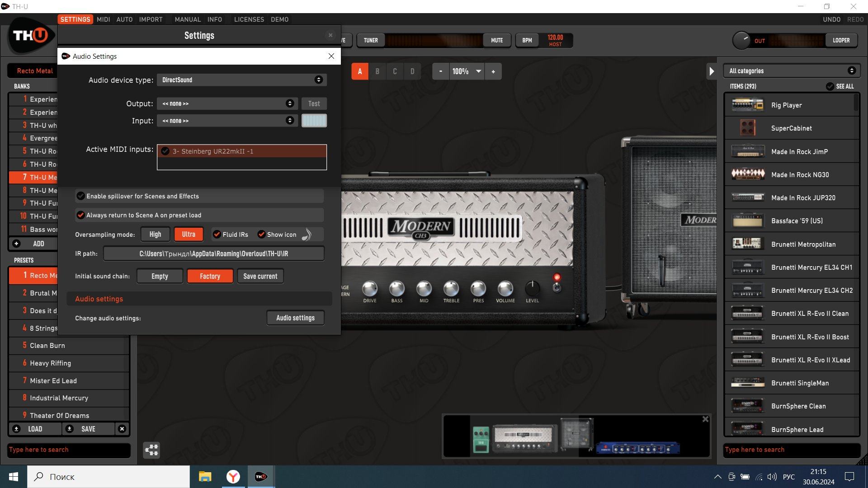Toggle Steinberg UR22mkII MIDI input
868x488 pixels.
(x=165, y=151)
